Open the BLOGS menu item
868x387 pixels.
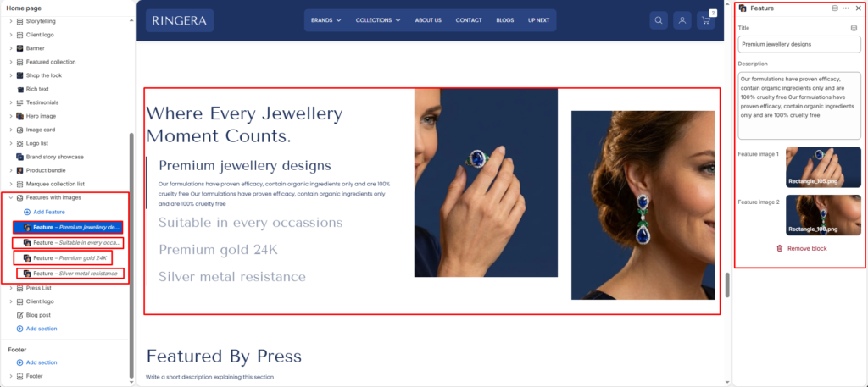505,20
